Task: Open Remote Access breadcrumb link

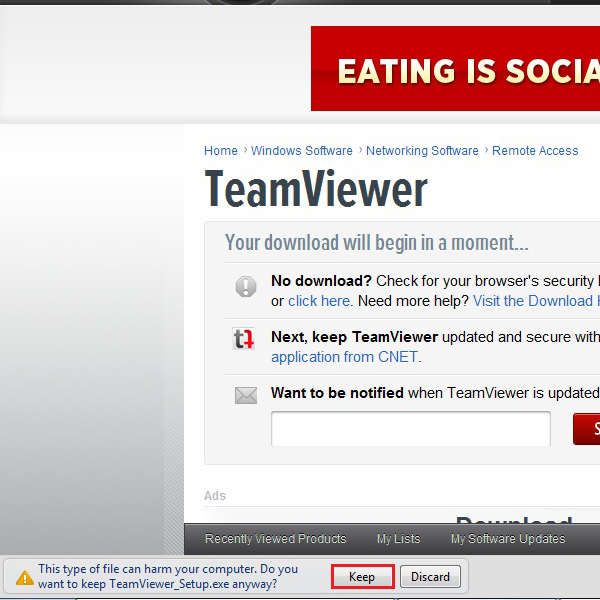Action: pyautogui.click(x=535, y=151)
